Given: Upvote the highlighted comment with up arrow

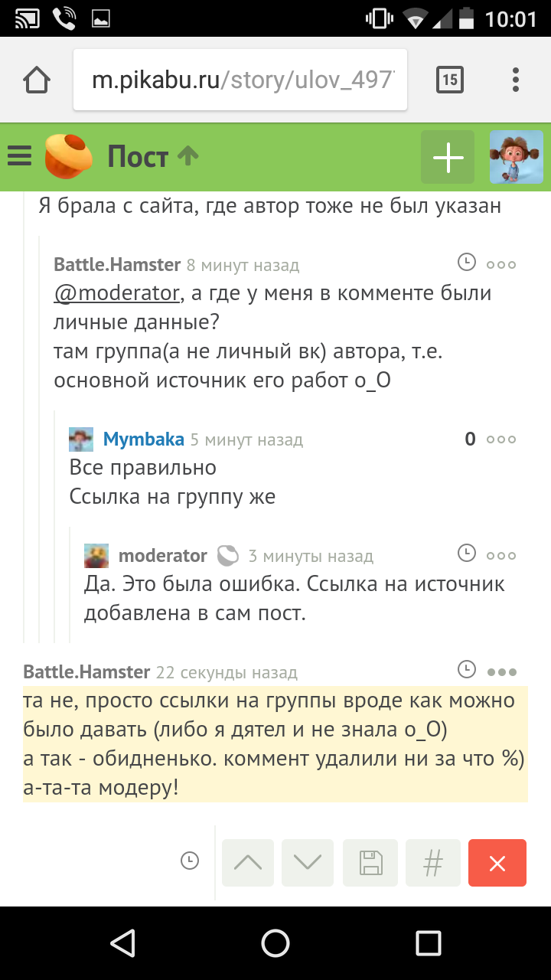Looking at the screenshot, I should (247, 863).
